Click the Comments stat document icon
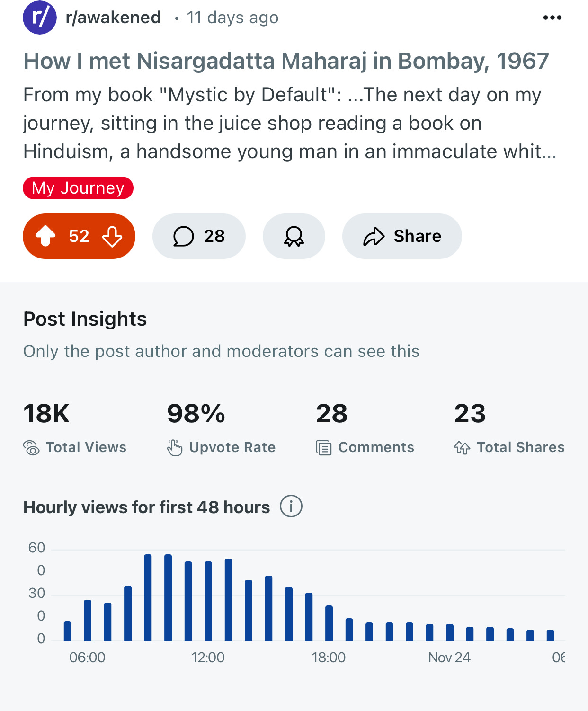 (x=324, y=447)
